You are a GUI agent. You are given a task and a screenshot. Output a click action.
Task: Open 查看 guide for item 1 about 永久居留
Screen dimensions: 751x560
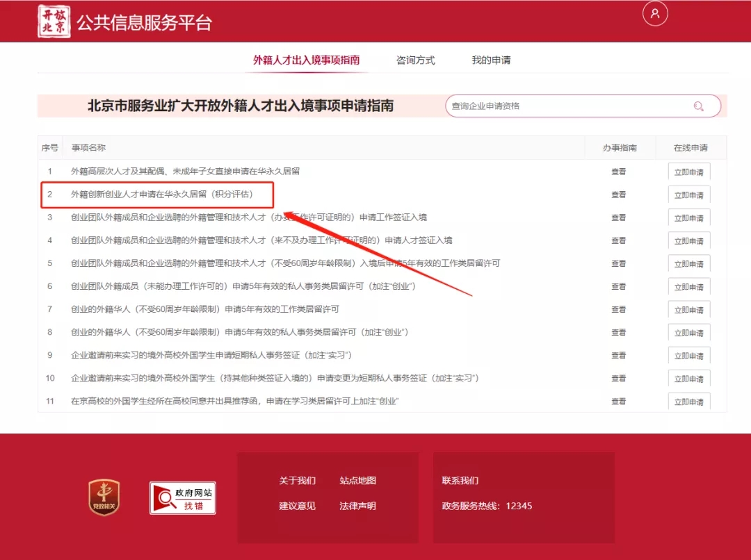[618, 171]
